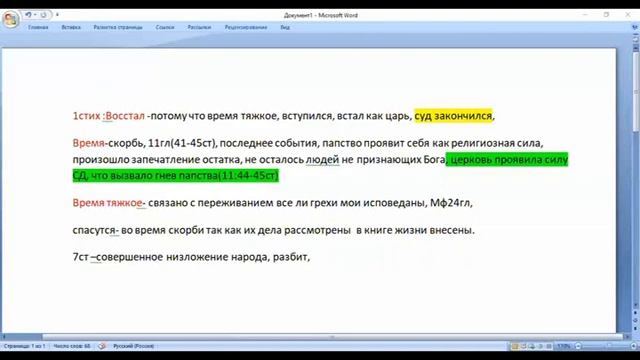The width and height of the screenshot is (640, 360).
Task: Switch to Outline view icon
Action: coord(540,347)
